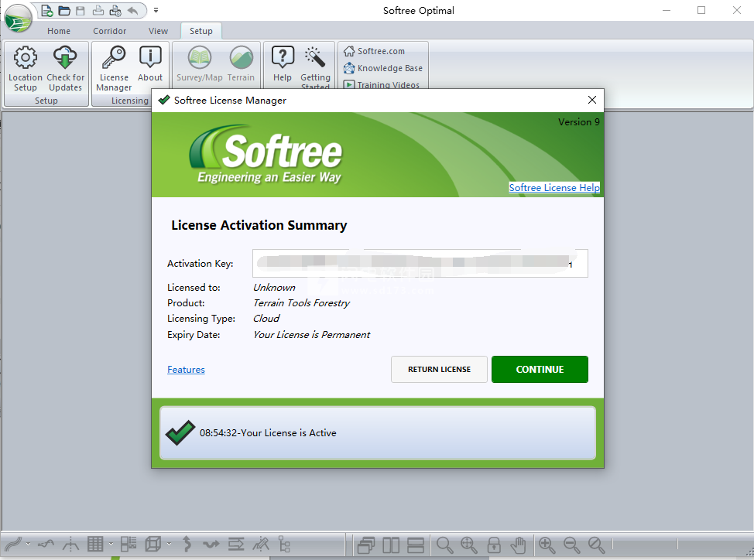Click the RETURN LICENSE button
The width and height of the screenshot is (754, 560).
pyautogui.click(x=439, y=369)
